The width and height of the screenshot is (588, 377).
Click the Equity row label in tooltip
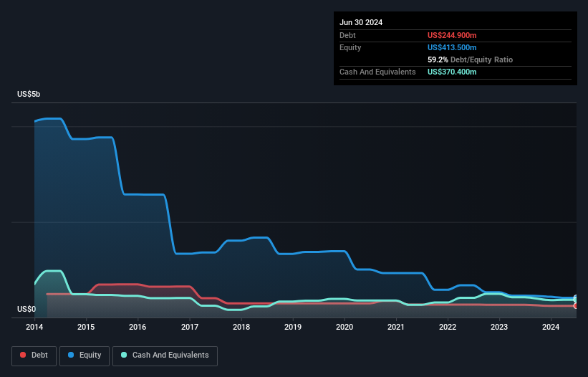[350, 47]
